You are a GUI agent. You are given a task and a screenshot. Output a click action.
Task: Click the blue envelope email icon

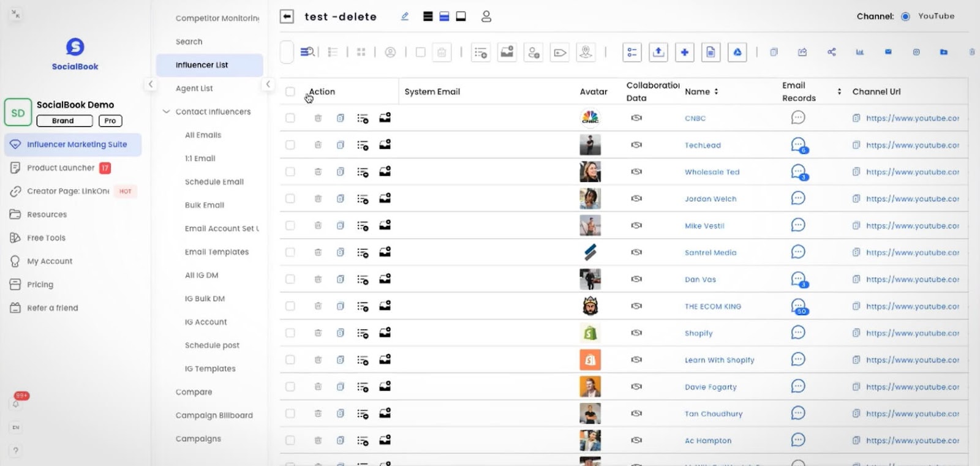(888, 52)
